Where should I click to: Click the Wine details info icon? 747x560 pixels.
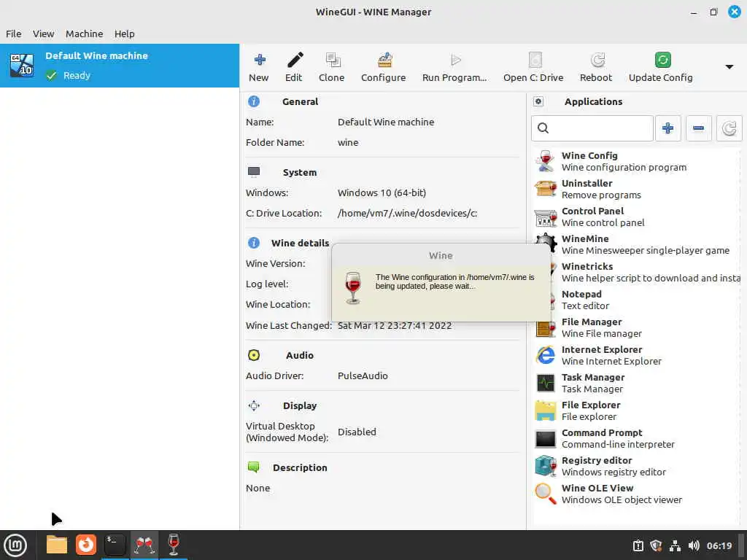254,243
